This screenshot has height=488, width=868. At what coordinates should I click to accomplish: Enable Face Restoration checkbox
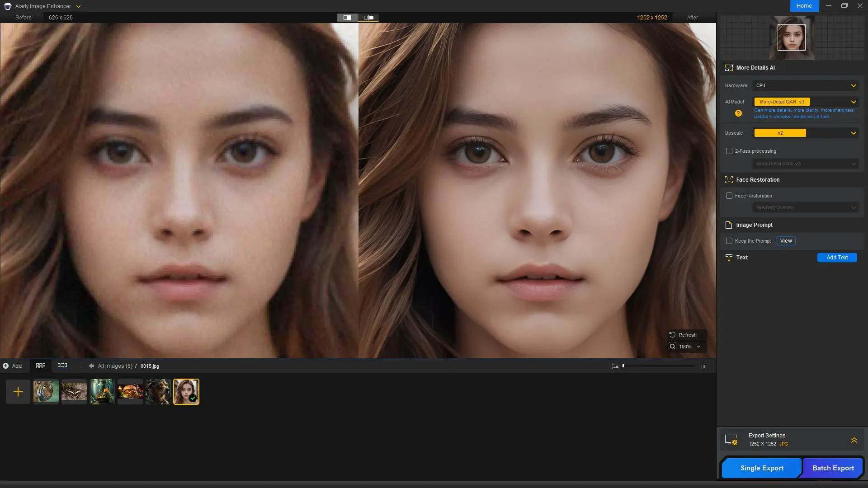click(729, 196)
